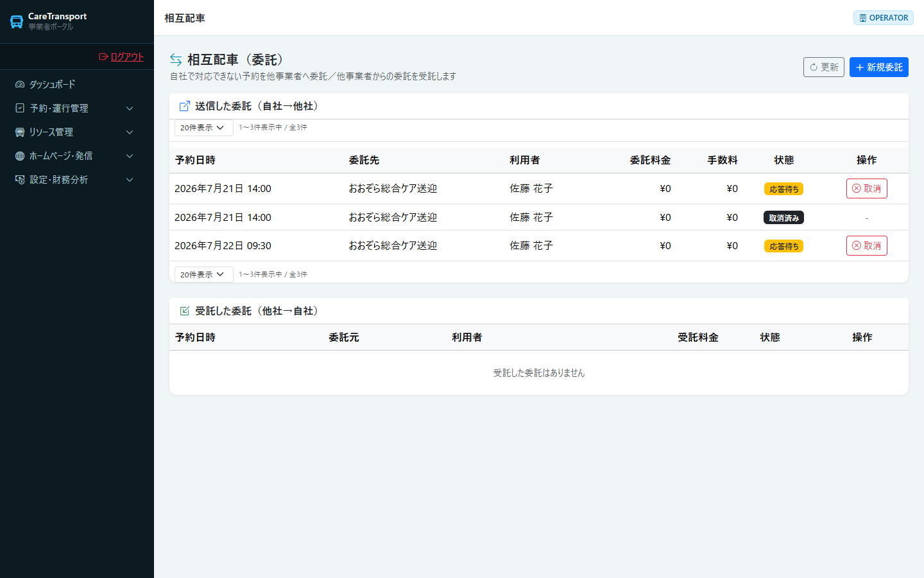Expand the リソース管理 menu chevron
The image size is (924, 578).
[130, 132]
